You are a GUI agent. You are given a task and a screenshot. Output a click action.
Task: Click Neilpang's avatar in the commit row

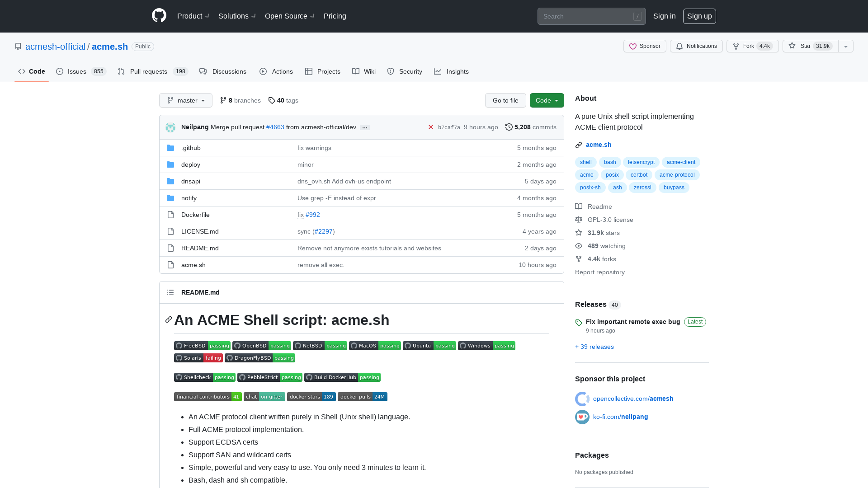point(170,127)
